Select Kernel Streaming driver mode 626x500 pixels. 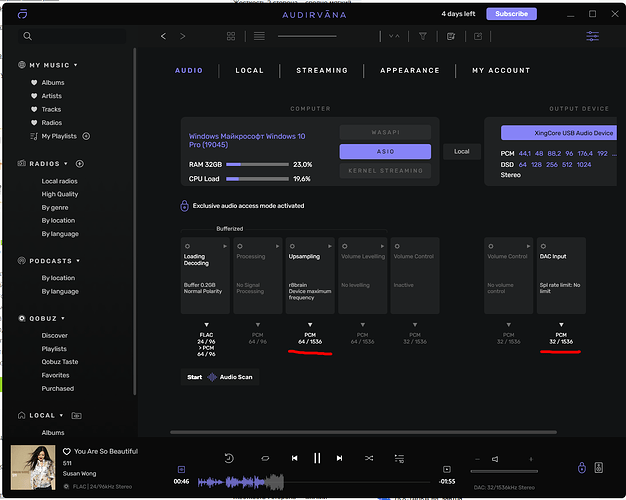(x=385, y=171)
